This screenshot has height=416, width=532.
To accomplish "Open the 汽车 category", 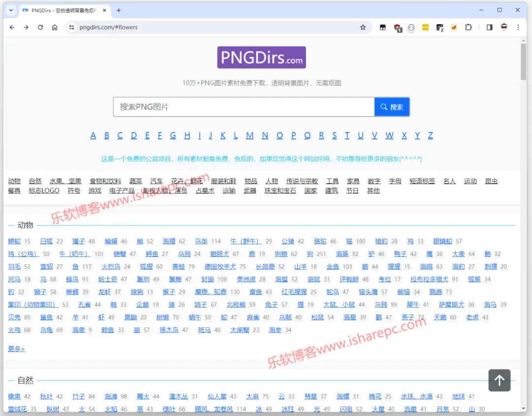I will (157, 181).
